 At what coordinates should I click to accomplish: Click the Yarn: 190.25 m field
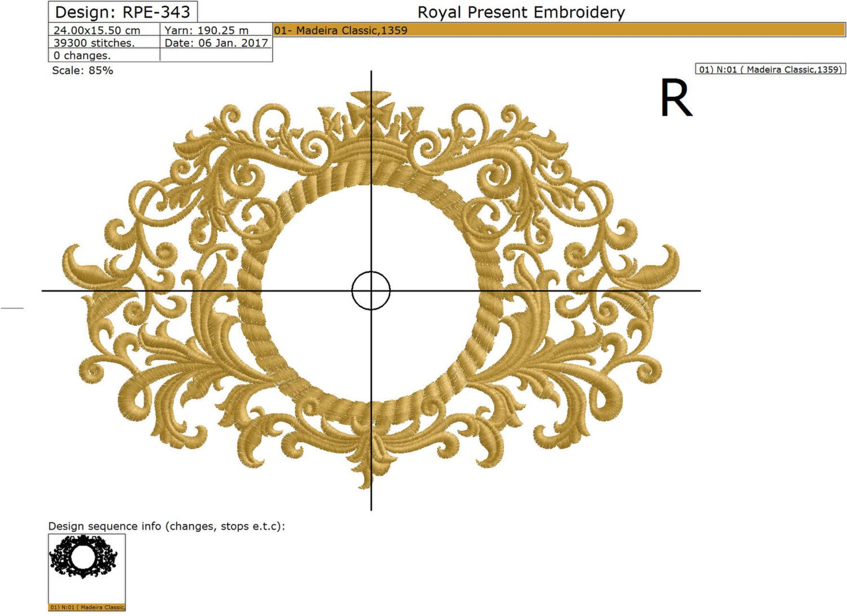pos(206,30)
